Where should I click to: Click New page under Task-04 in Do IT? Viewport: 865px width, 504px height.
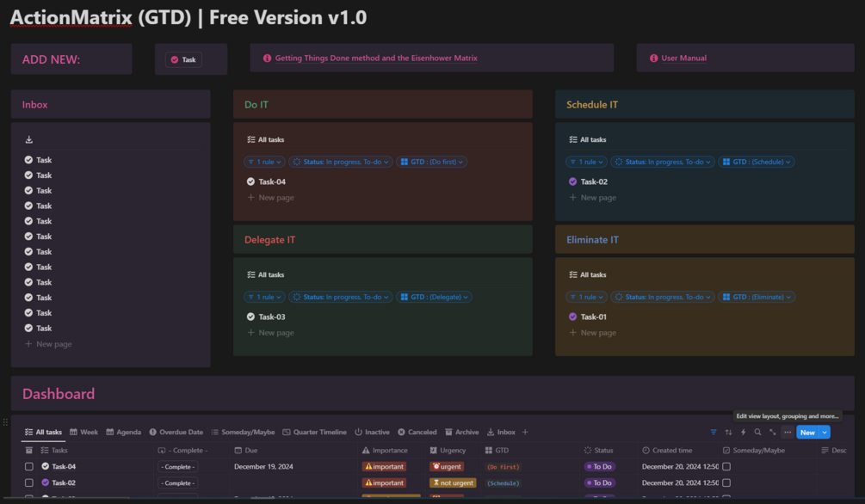[x=270, y=198]
